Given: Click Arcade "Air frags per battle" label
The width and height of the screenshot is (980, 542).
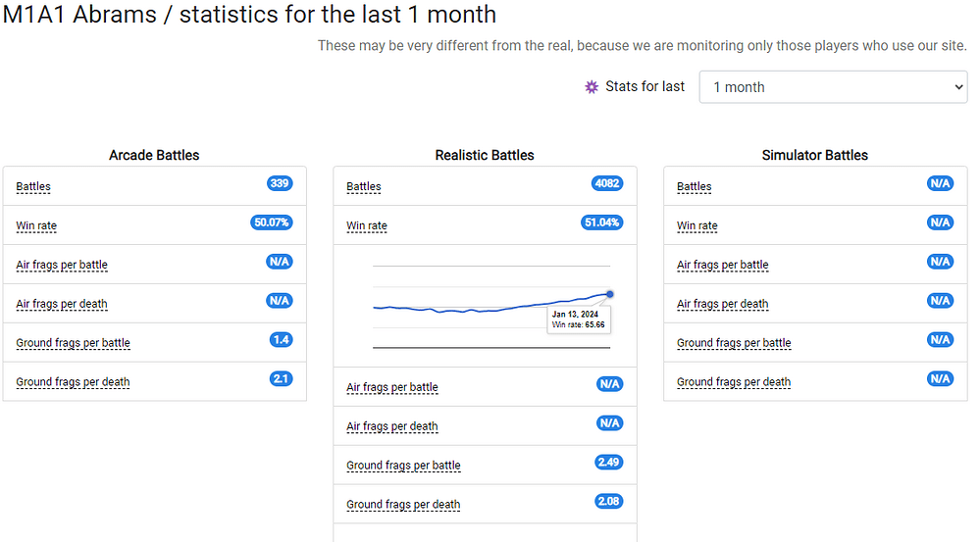Looking at the screenshot, I should click(x=62, y=265).
